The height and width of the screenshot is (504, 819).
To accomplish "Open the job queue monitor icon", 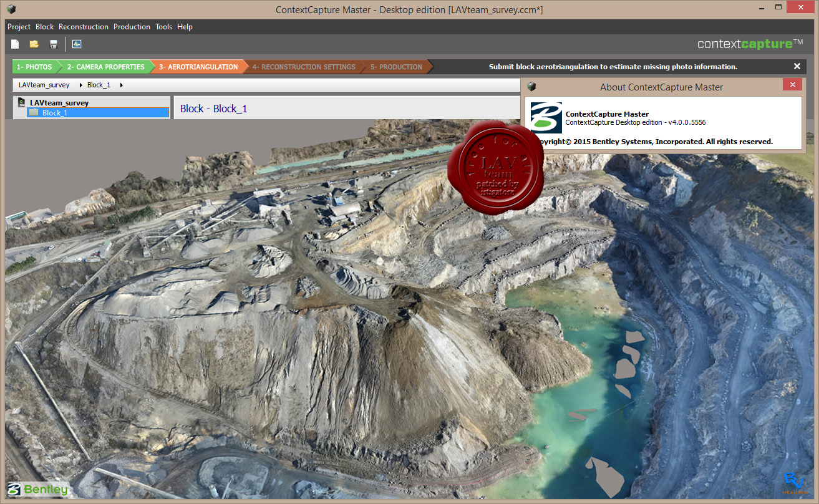I will [77, 44].
